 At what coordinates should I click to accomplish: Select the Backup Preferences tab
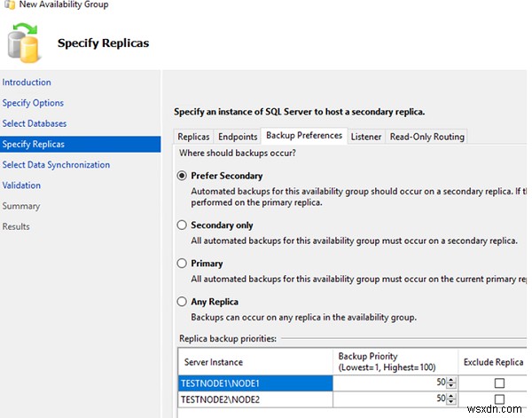(304, 136)
